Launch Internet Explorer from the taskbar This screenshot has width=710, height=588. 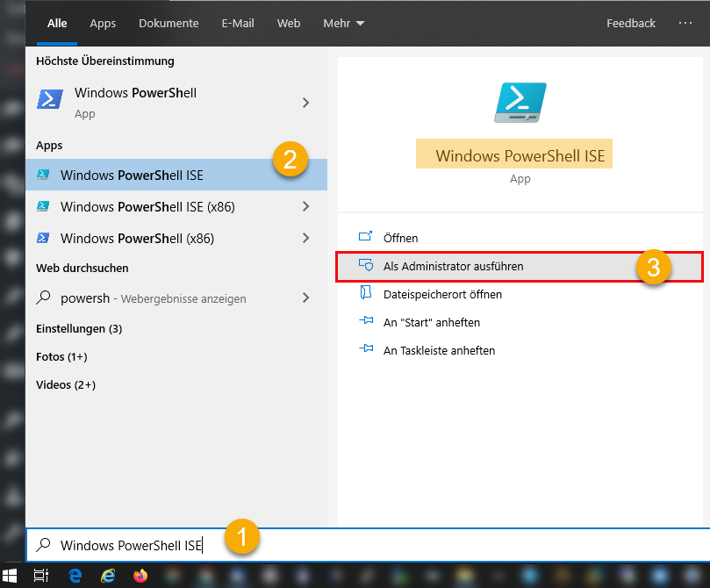(x=108, y=576)
